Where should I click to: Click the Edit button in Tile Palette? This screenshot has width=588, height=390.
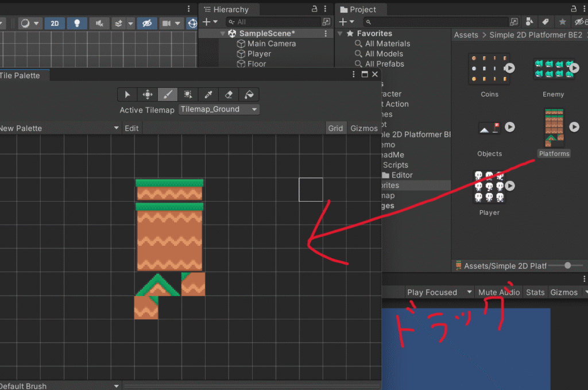point(131,128)
